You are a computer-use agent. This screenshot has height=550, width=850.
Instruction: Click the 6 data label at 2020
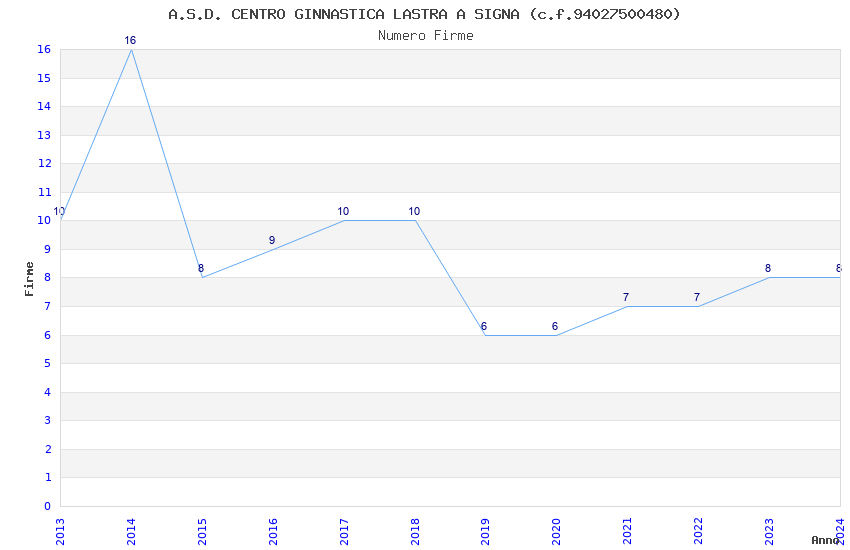[555, 326]
